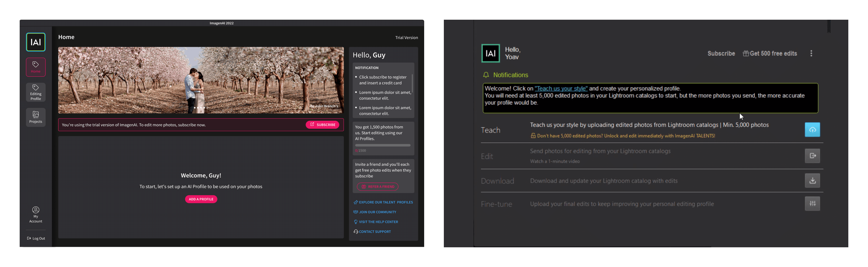Click the Fine-tune sliders icon button

tap(812, 203)
